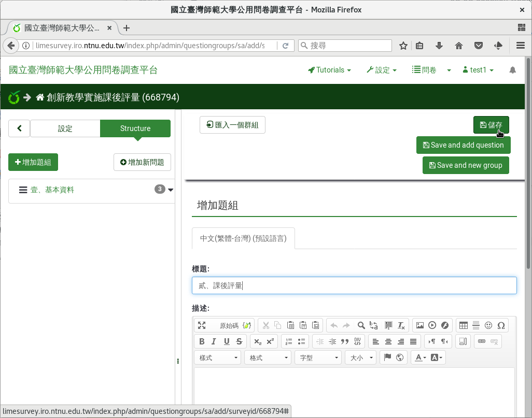
Task: Toggle center alignment
Action: point(388,341)
